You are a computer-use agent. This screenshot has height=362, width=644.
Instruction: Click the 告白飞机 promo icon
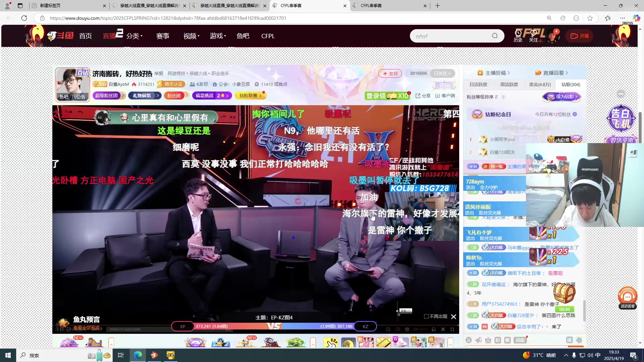point(621,119)
